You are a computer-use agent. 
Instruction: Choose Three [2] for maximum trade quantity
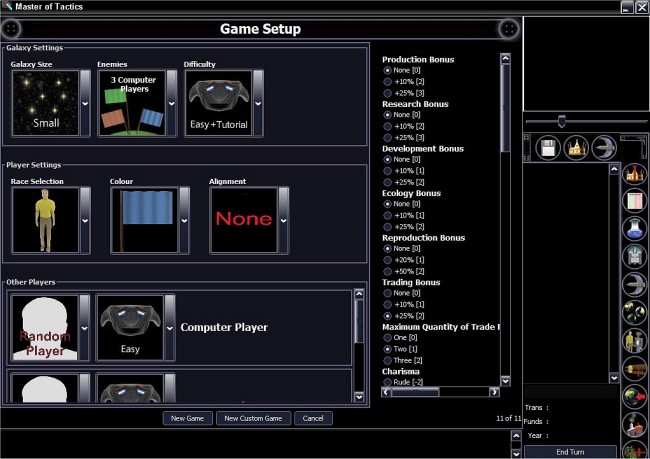tap(403, 360)
